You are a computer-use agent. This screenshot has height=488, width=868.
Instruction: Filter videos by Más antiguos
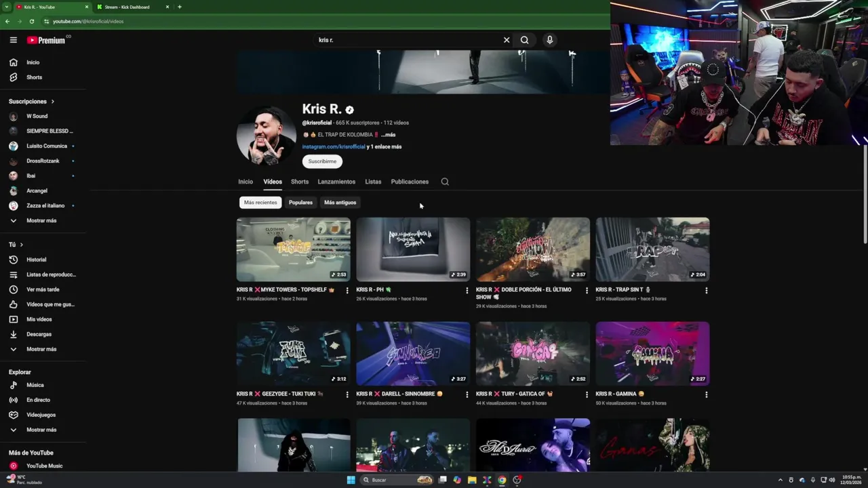click(340, 203)
